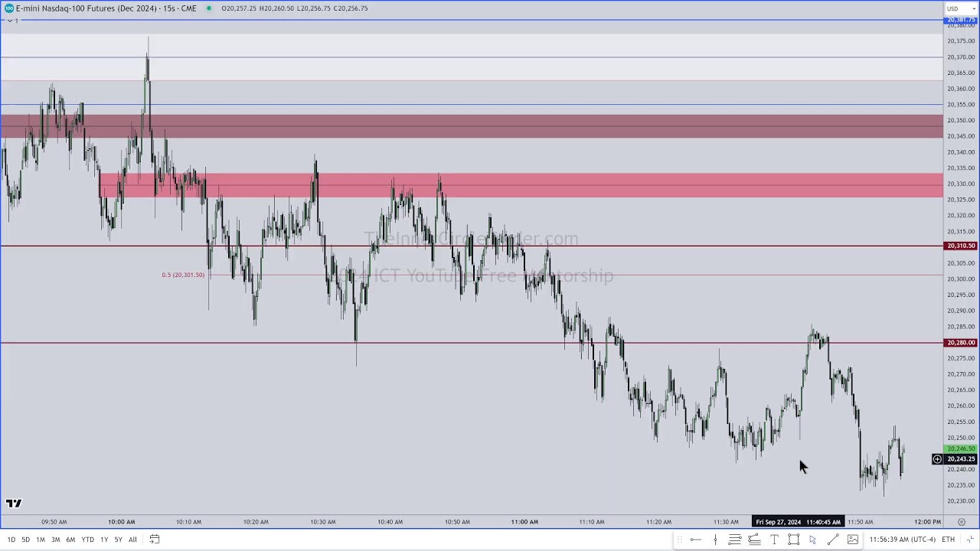Select the horizontal ray drawing tool

(695, 540)
